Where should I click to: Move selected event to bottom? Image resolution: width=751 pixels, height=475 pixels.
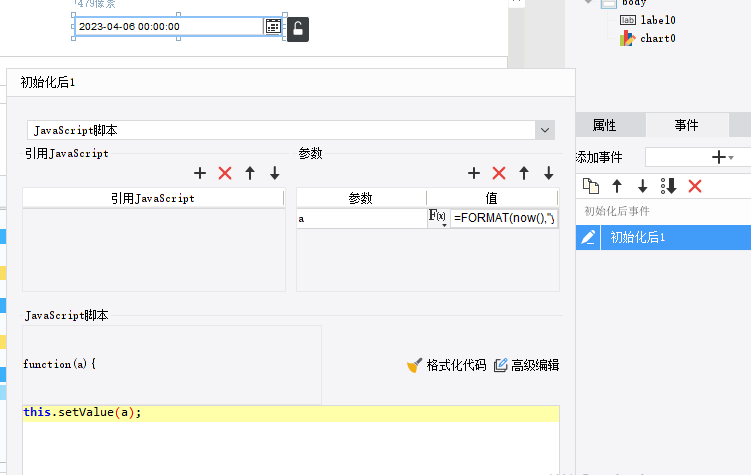click(x=669, y=186)
